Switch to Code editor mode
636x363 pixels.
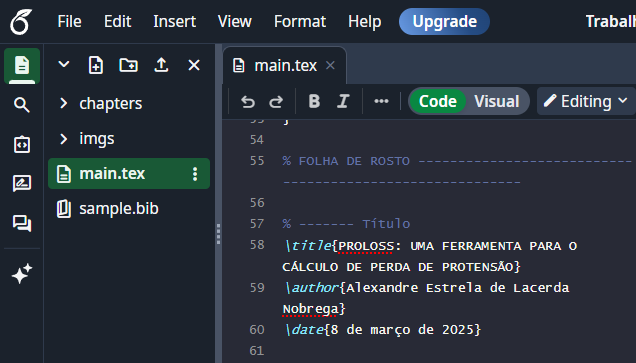point(438,101)
